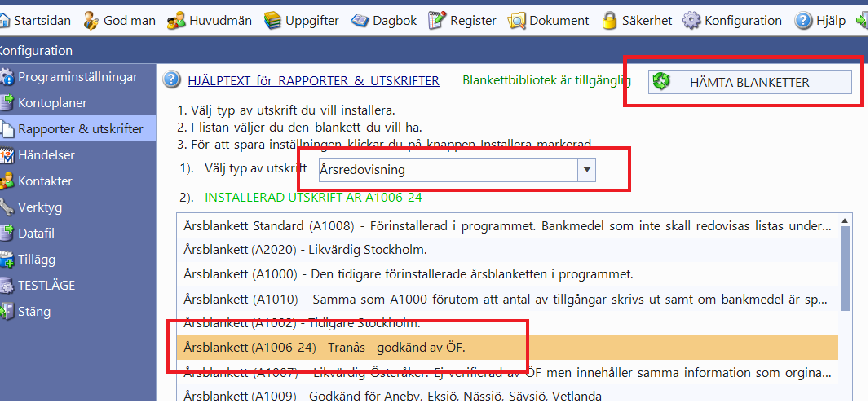The width and height of the screenshot is (868, 401).
Task: Click the God man person icon
Action: coord(91,20)
